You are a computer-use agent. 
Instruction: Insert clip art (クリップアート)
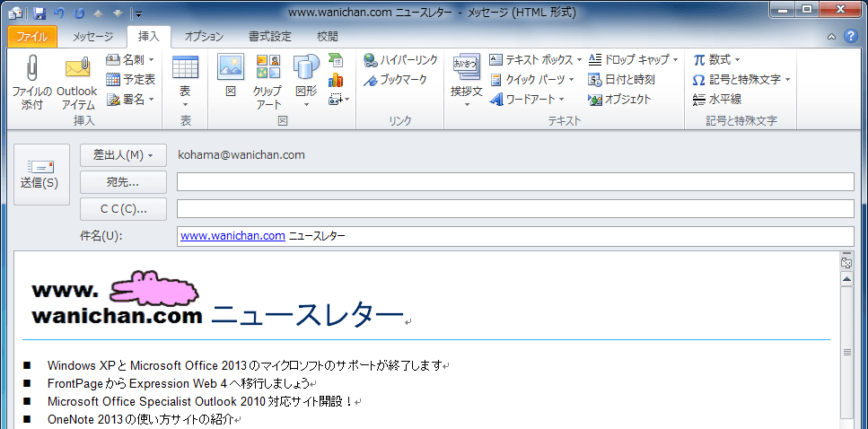pos(268,82)
